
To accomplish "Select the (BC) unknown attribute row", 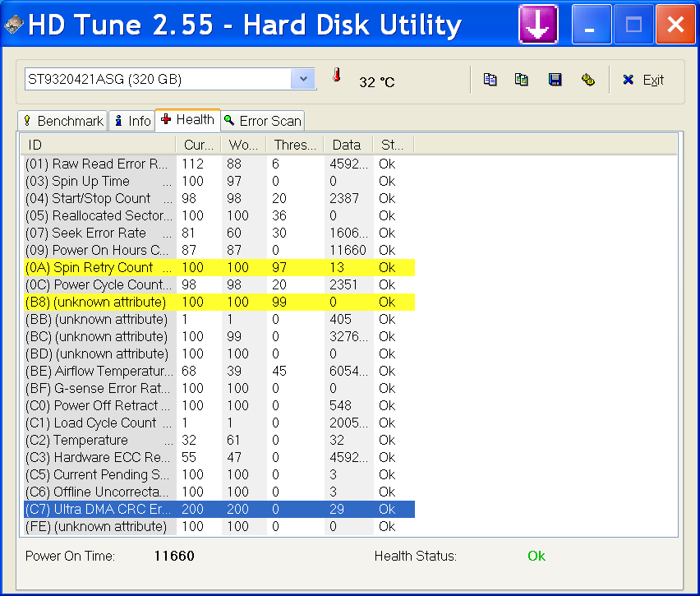I will (x=219, y=336).
